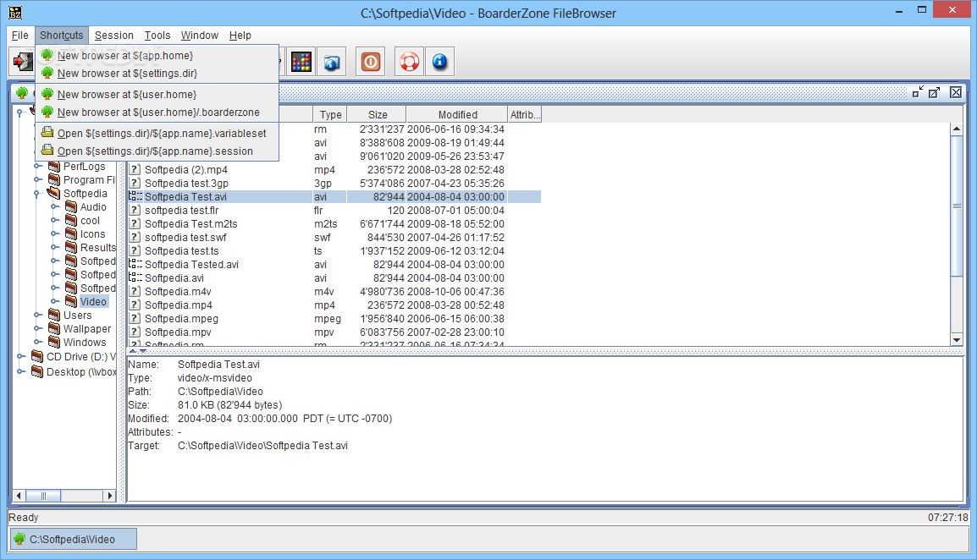Open the lifebuoy help toolbar icon

[x=410, y=62]
